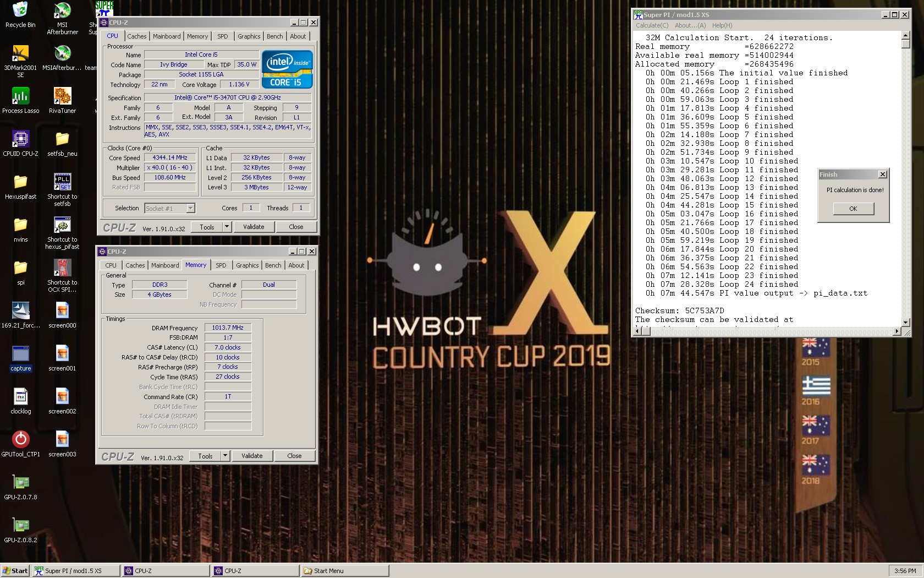
Task: Open the Windows Start button
Action: 15,571
